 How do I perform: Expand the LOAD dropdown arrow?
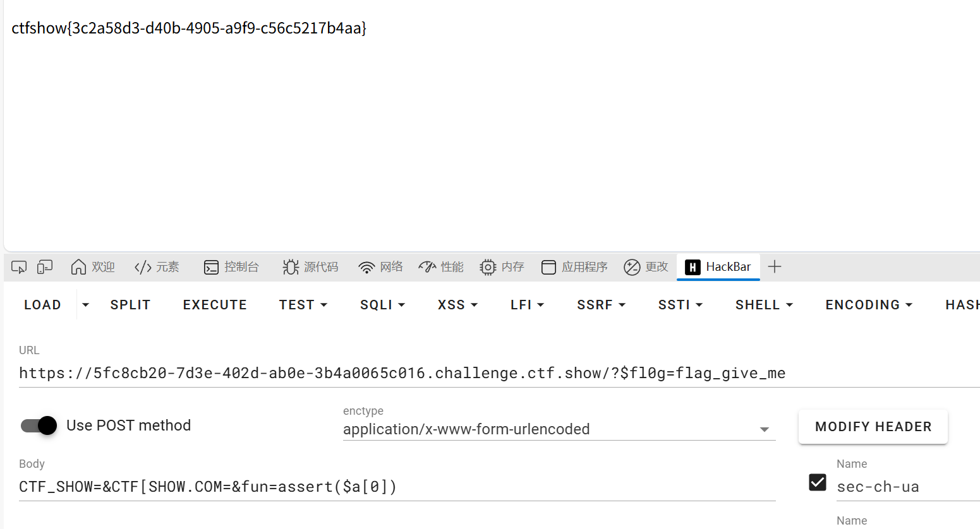[85, 305]
